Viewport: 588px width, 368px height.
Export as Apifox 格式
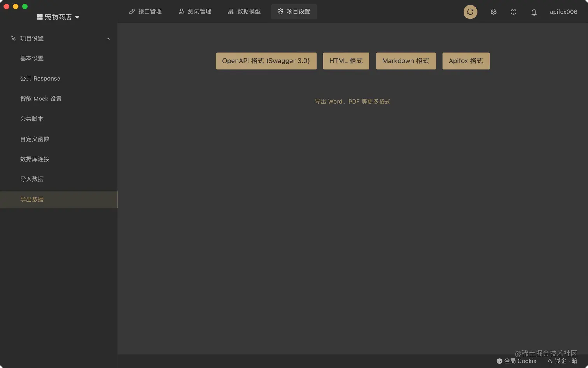[466, 61]
